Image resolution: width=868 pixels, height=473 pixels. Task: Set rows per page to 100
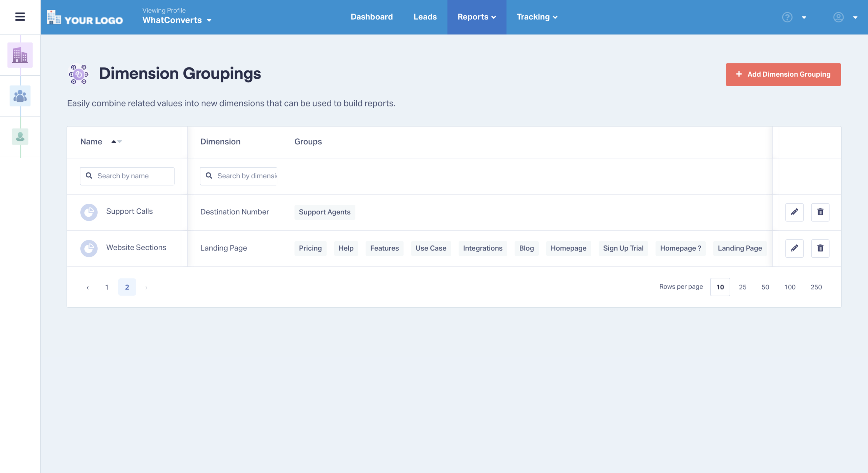789,287
